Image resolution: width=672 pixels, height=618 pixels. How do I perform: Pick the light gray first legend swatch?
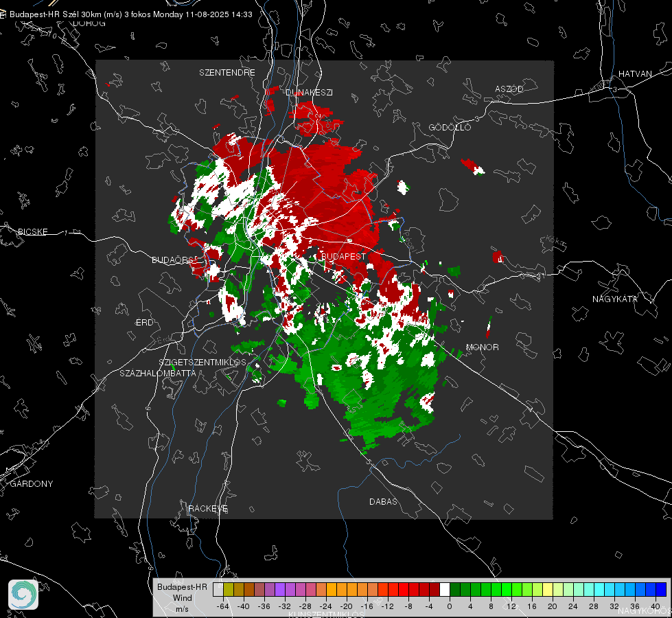pos(218,589)
